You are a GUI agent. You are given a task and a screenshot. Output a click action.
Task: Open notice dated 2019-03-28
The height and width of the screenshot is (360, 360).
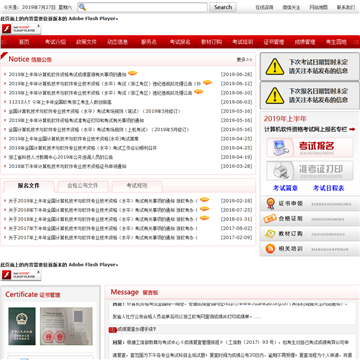68,166
